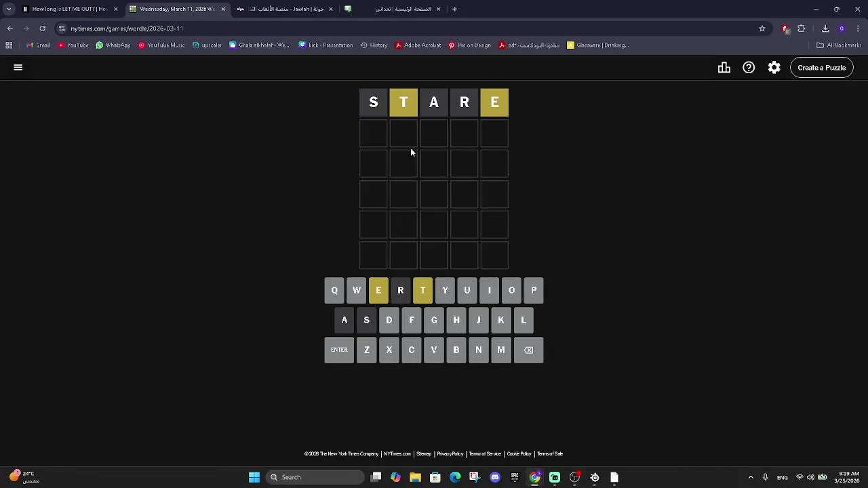Open the browser extensions puzzle icon
Viewport: 868px width, 488px height.
click(x=802, y=28)
